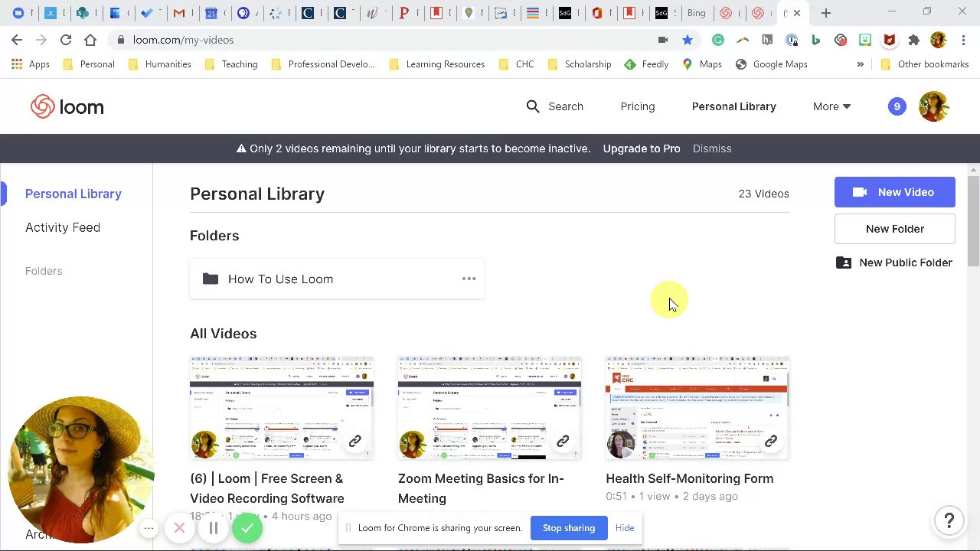Open the Zoom Meeting Basics video thumbnail
Screen dimensions: 980x551
[x=489, y=407]
